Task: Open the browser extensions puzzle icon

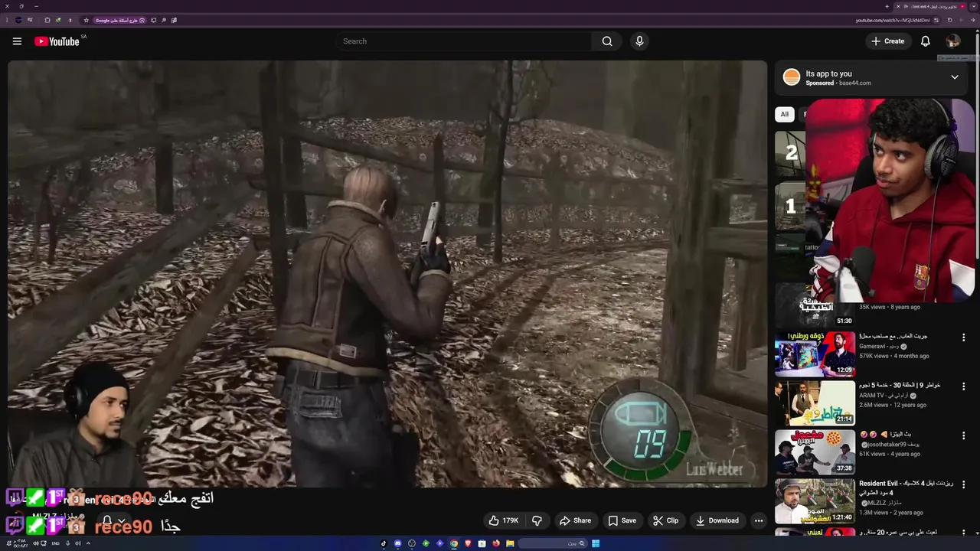Action: point(47,20)
